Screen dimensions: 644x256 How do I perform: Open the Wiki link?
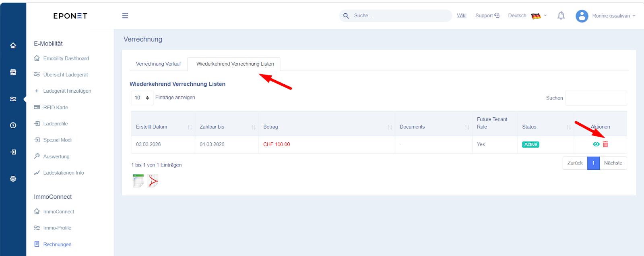pos(462,16)
